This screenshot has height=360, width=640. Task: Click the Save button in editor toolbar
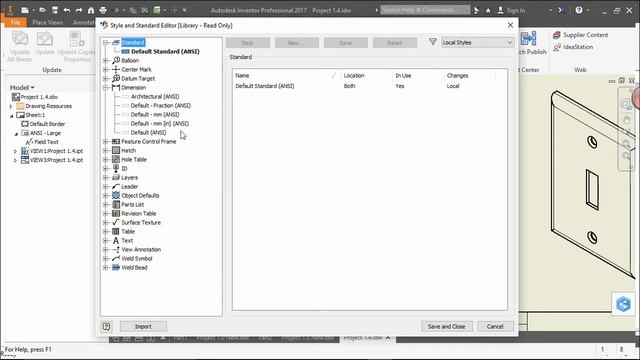click(346, 42)
